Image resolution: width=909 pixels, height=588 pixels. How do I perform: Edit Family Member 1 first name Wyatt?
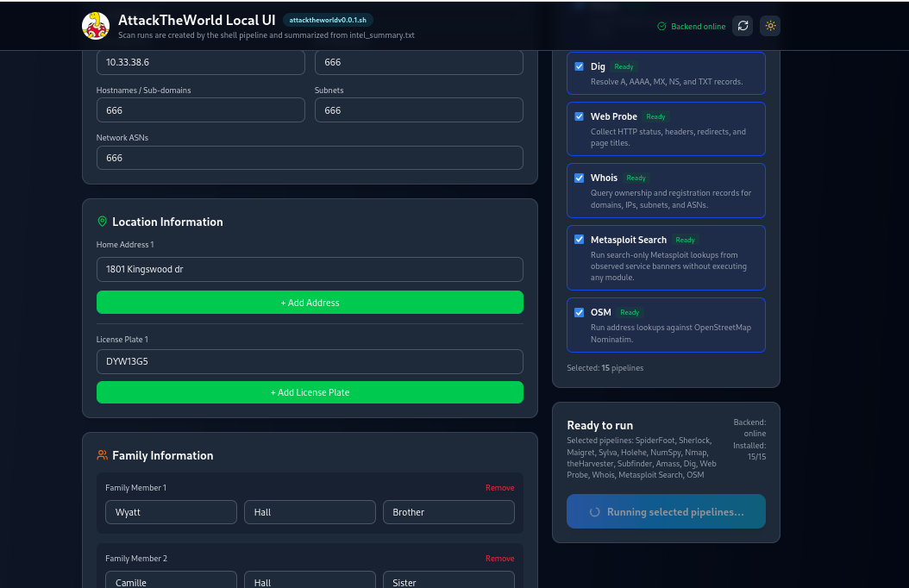(x=171, y=512)
